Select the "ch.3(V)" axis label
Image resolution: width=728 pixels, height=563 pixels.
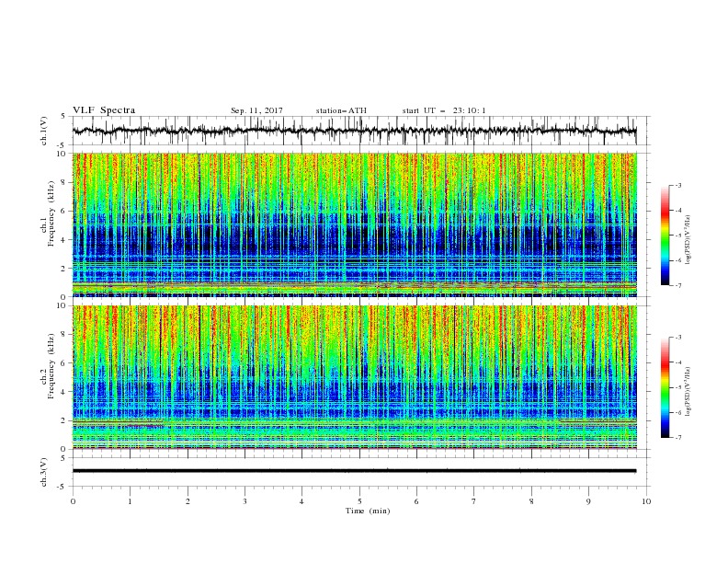coord(44,472)
